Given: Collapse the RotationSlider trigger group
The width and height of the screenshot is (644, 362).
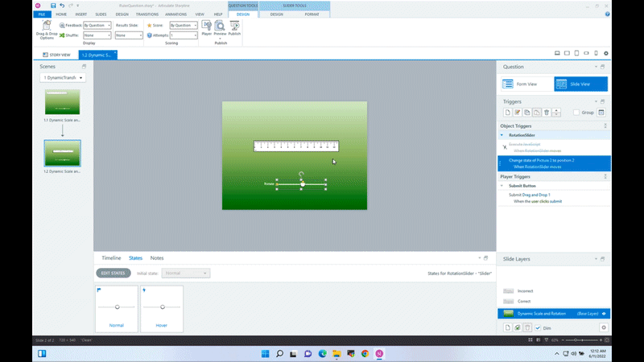Looking at the screenshot, I should click(x=503, y=135).
